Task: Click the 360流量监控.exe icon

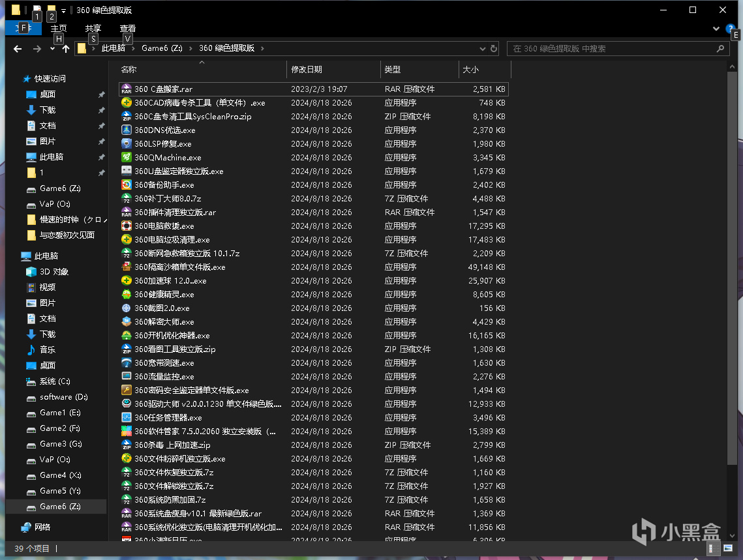Action: click(x=126, y=376)
